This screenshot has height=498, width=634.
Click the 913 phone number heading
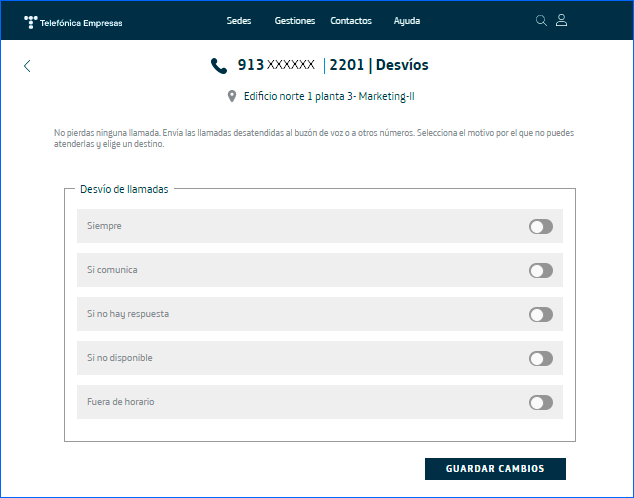[x=276, y=65]
